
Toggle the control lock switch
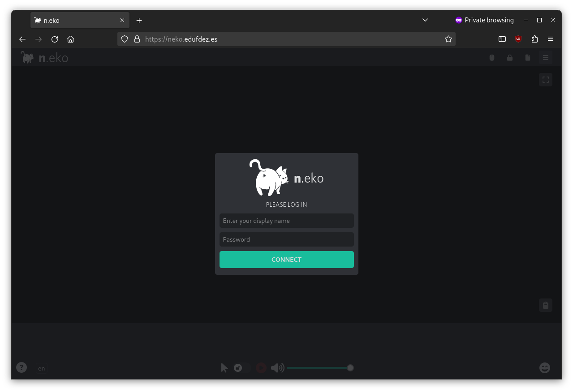pos(242,368)
